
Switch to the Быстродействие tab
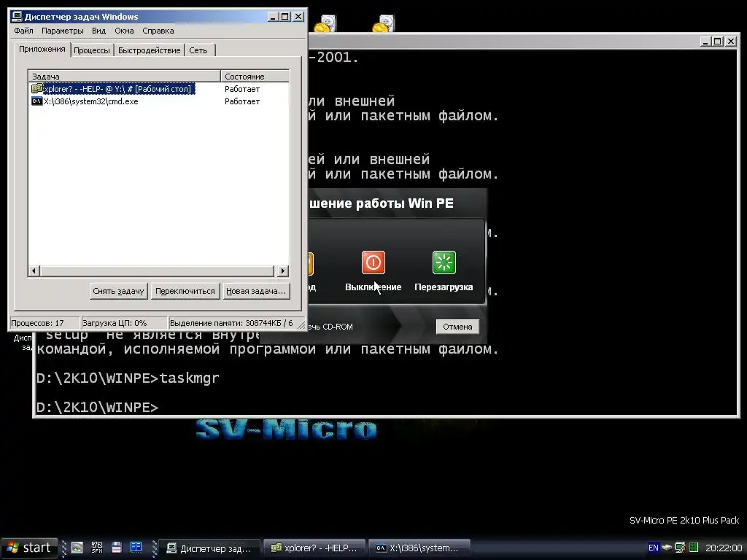(x=149, y=50)
